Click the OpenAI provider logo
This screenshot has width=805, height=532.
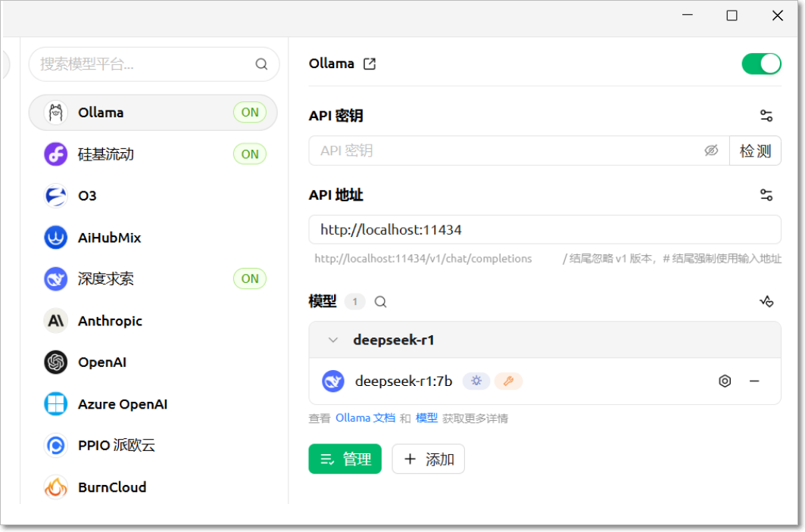[55, 362]
